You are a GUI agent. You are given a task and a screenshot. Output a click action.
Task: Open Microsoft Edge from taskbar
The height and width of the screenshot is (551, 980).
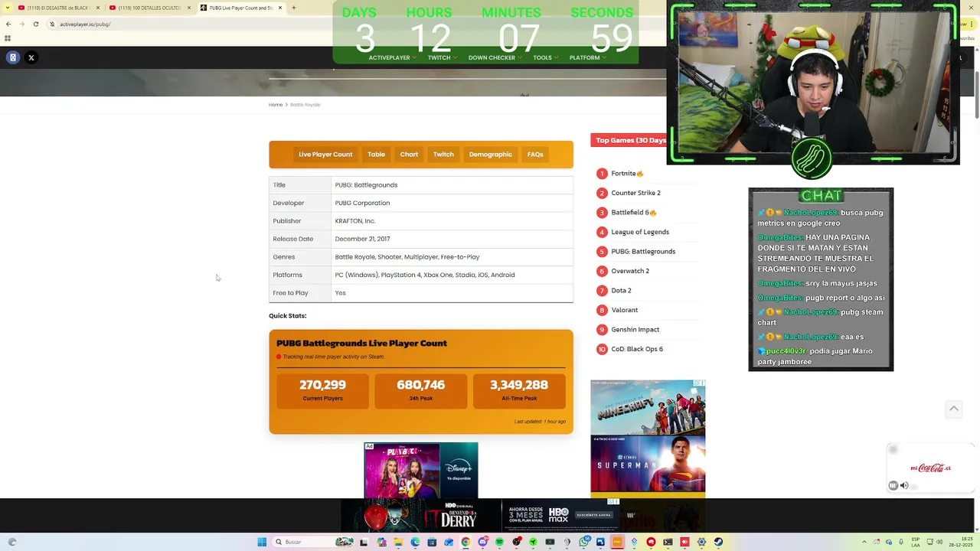coord(415,542)
